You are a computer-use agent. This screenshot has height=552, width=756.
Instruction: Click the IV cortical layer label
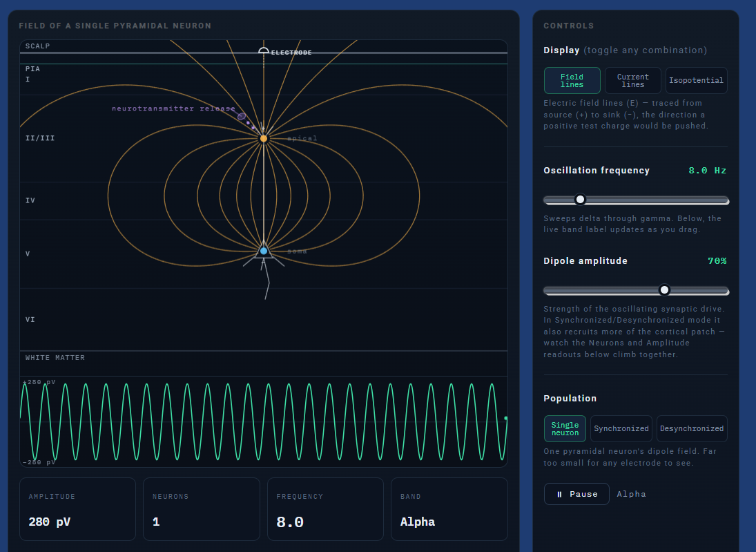click(30, 200)
